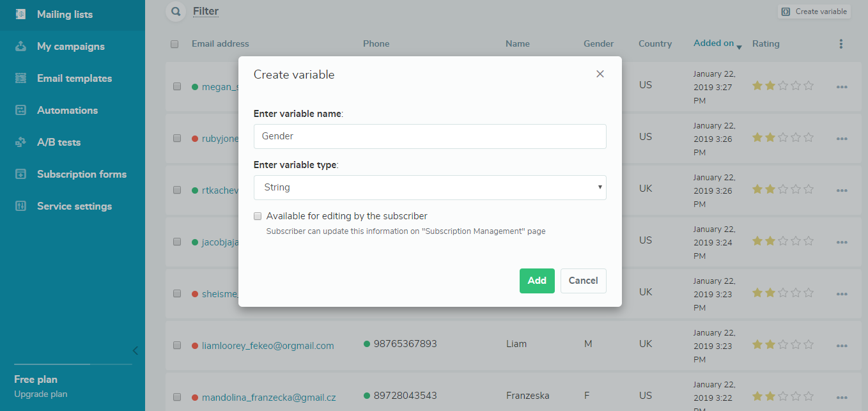This screenshot has height=411, width=868.
Task: Click the star rating in Liam's row
Action: [x=782, y=345]
